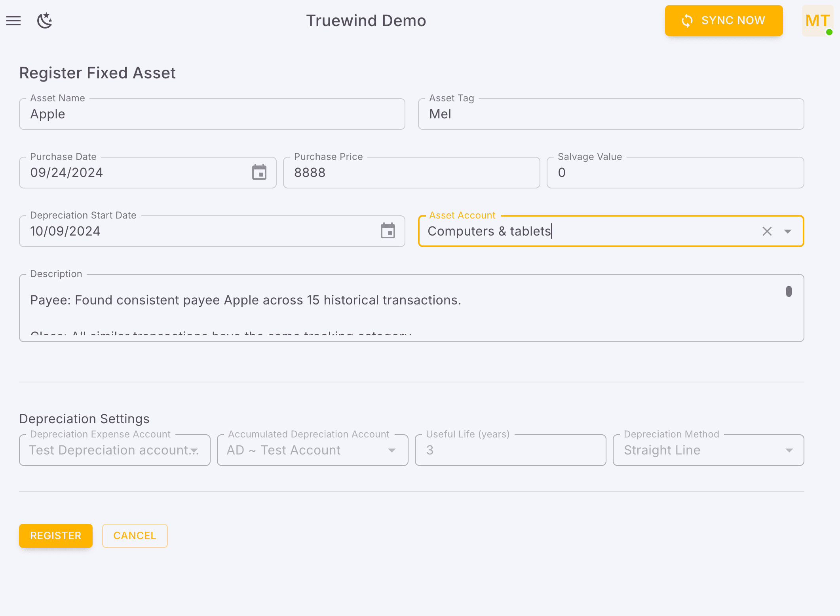Click the CANCEL button
Screen dimensions: 840x616
(x=135, y=536)
